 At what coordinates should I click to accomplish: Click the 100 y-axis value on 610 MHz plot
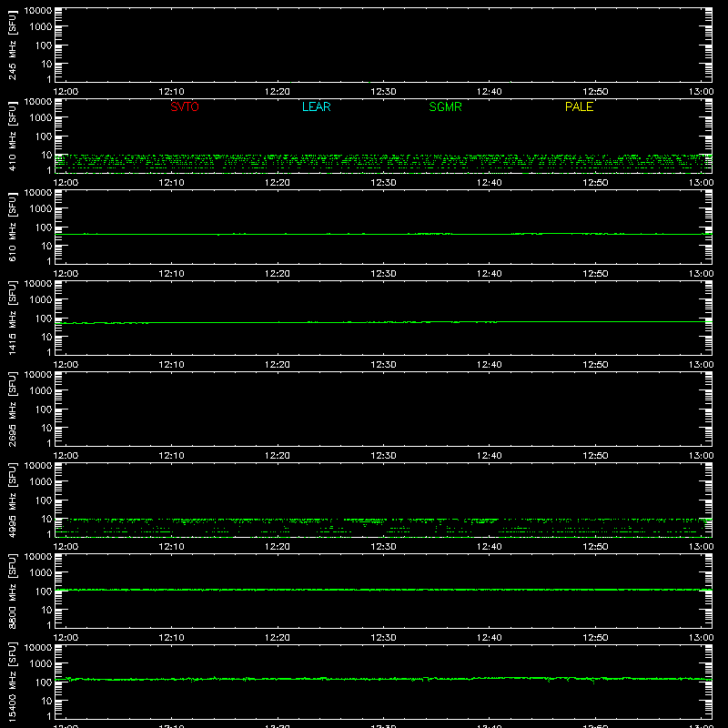(x=44, y=227)
